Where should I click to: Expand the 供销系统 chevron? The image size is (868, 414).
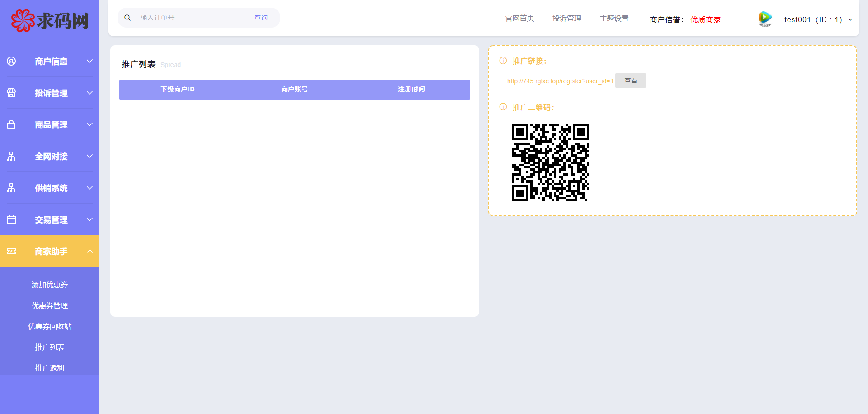[x=90, y=188]
